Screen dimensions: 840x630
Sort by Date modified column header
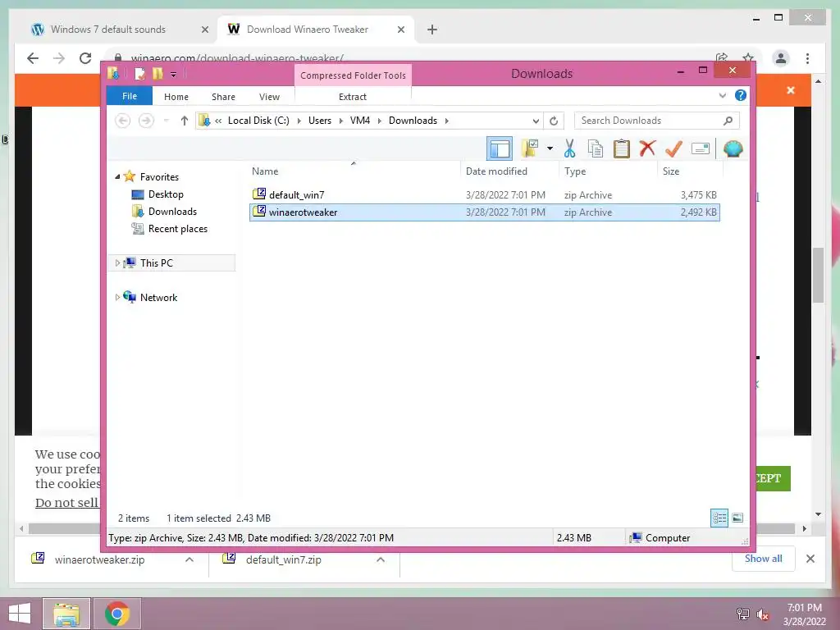point(509,171)
